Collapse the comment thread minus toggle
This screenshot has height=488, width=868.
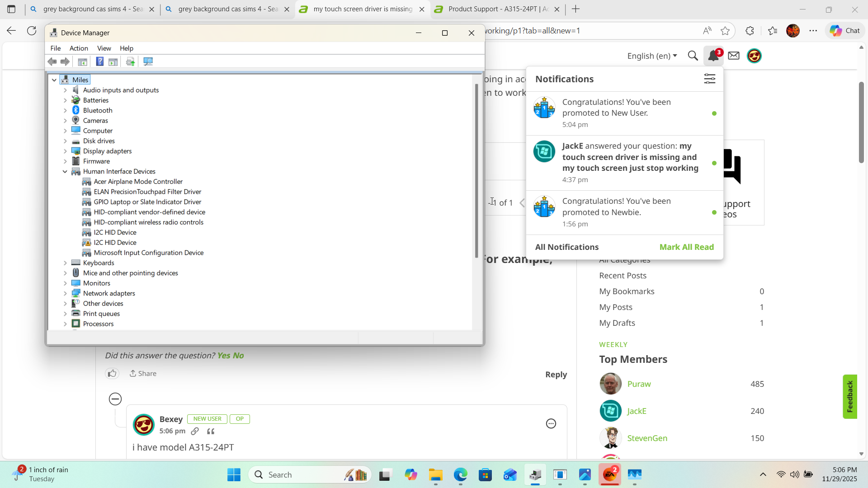click(115, 399)
